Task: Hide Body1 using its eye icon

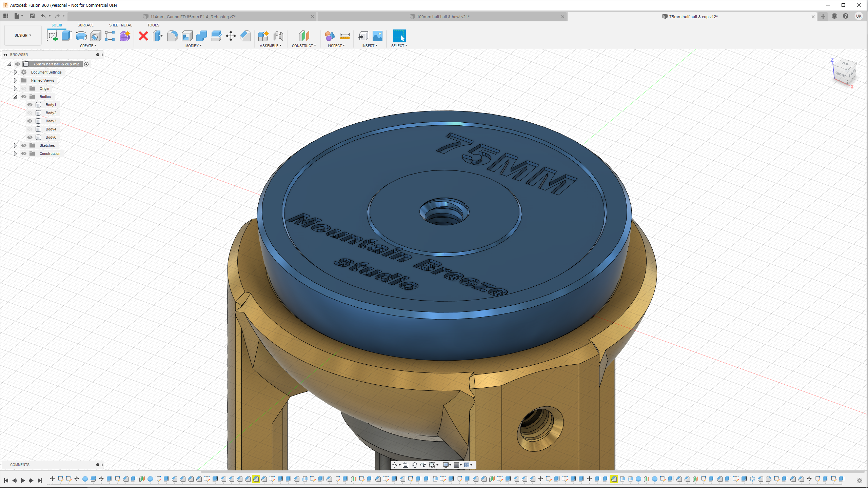Action: (30, 105)
